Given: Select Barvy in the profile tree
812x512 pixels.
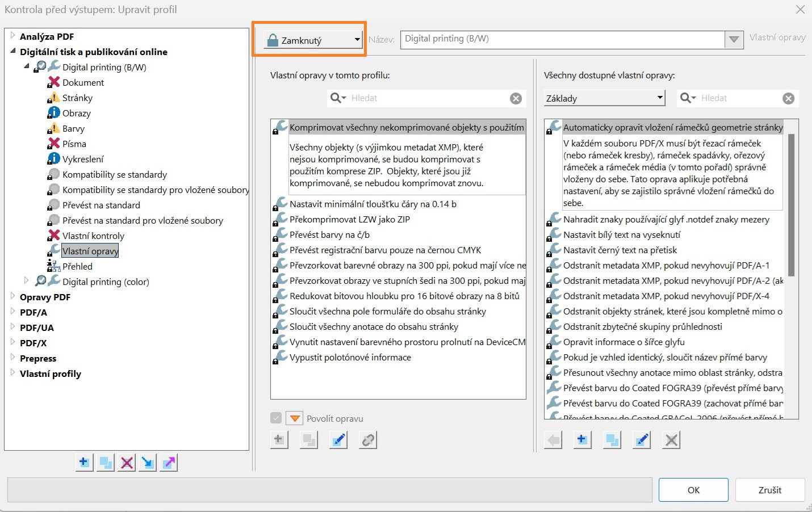Looking at the screenshot, I should click(x=73, y=128).
